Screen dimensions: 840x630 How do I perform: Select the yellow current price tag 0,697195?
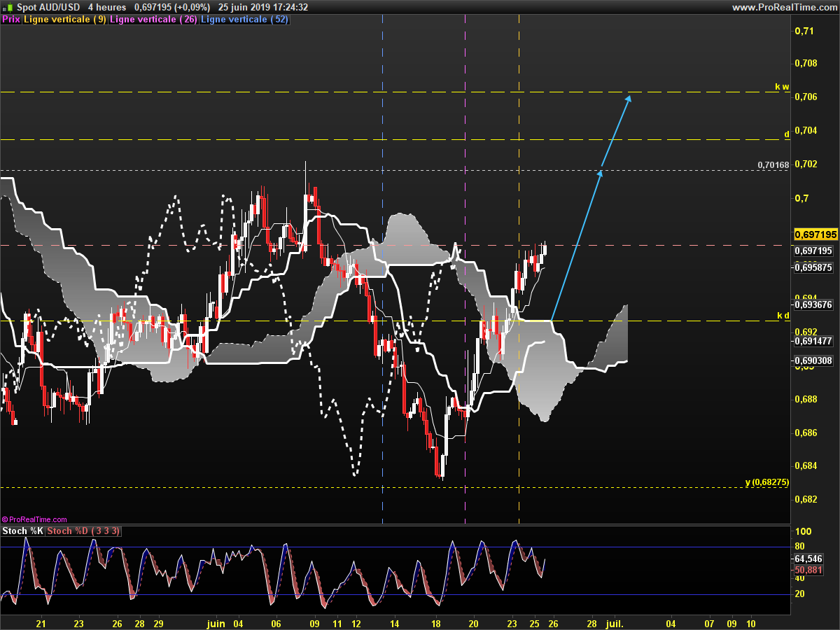(x=815, y=234)
